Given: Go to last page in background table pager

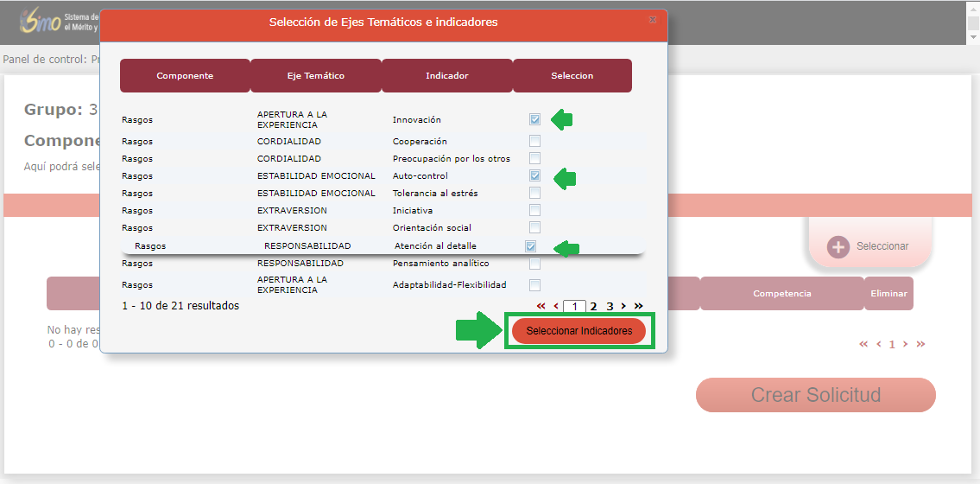Looking at the screenshot, I should (x=920, y=344).
